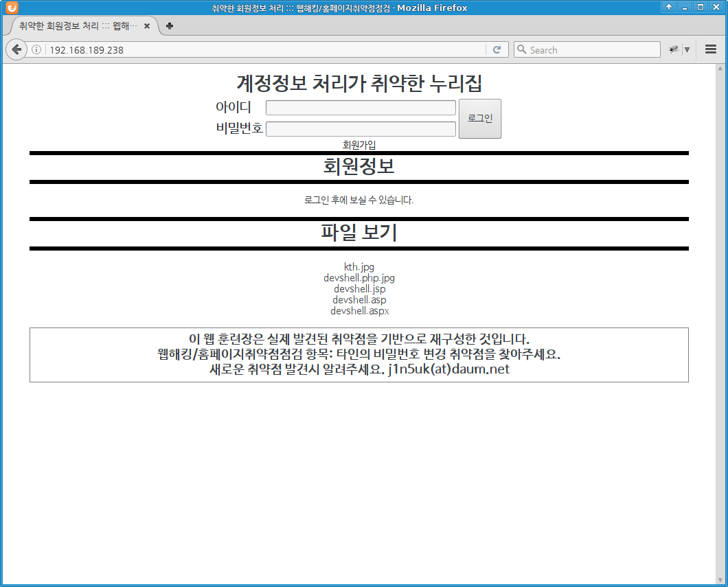This screenshot has height=587, width=728.
Task: Open the Firefox hamburger menu
Action: pyautogui.click(x=710, y=49)
